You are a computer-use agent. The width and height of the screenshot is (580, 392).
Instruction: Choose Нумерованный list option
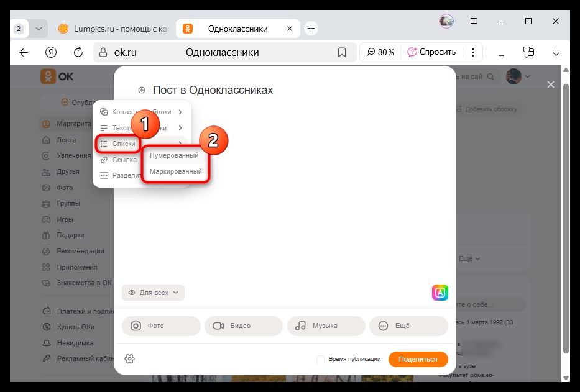pos(174,156)
